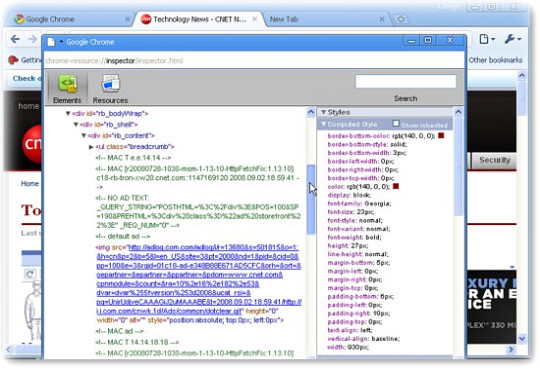Click the reload icon in the page thumbnail
This screenshot has height=369, width=540.
[30, 274]
